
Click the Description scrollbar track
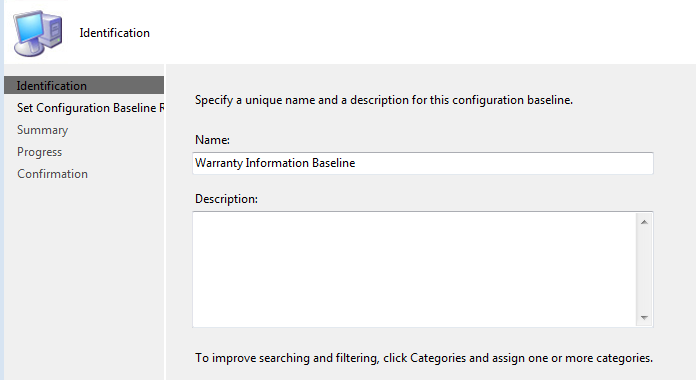point(644,270)
